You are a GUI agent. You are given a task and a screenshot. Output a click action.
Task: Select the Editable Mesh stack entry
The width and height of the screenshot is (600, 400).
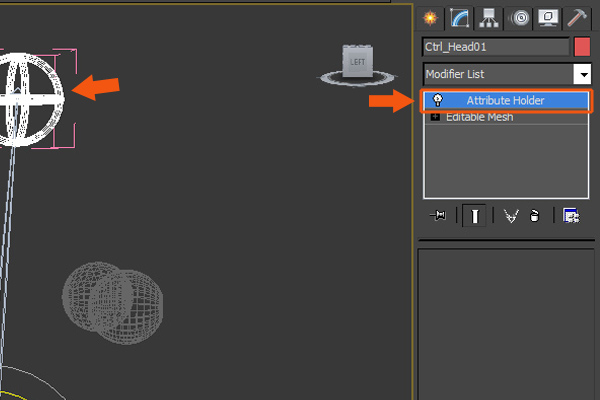[x=479, y=117]
